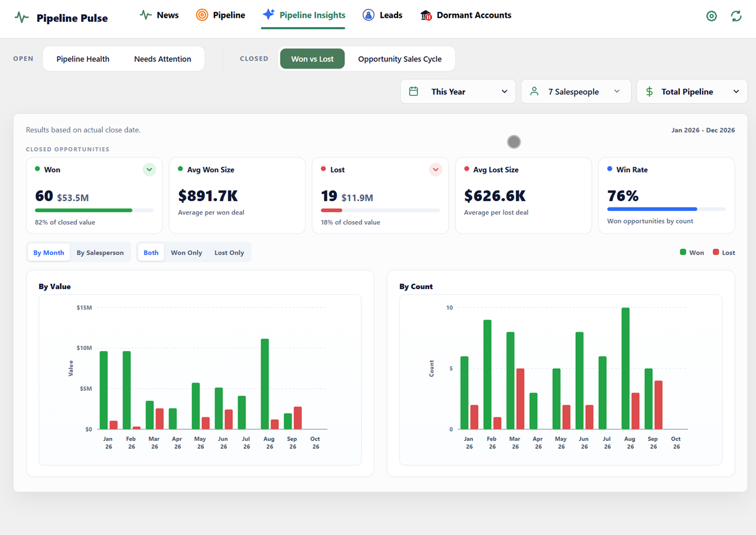Click the calendar icon in date filter
Screen dimensions: 756x535
tap(413, 92)
